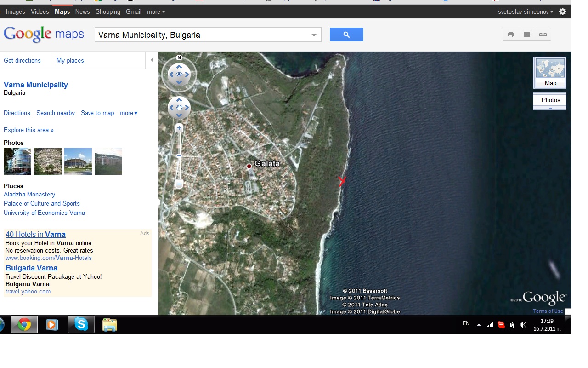588x368 pixels.
Task: Zoom out with the minus button
Action: 179,184
